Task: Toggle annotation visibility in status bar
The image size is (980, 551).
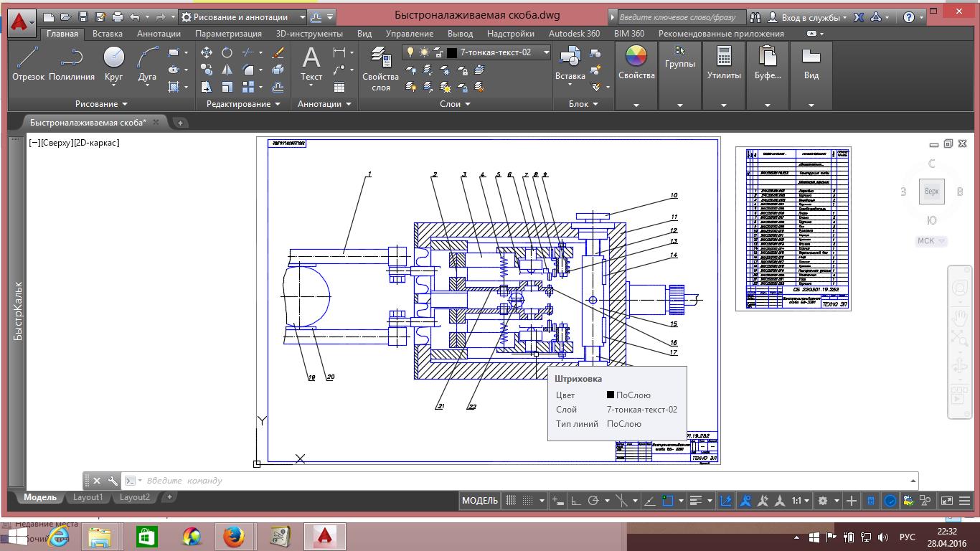Action: point(745,501)
